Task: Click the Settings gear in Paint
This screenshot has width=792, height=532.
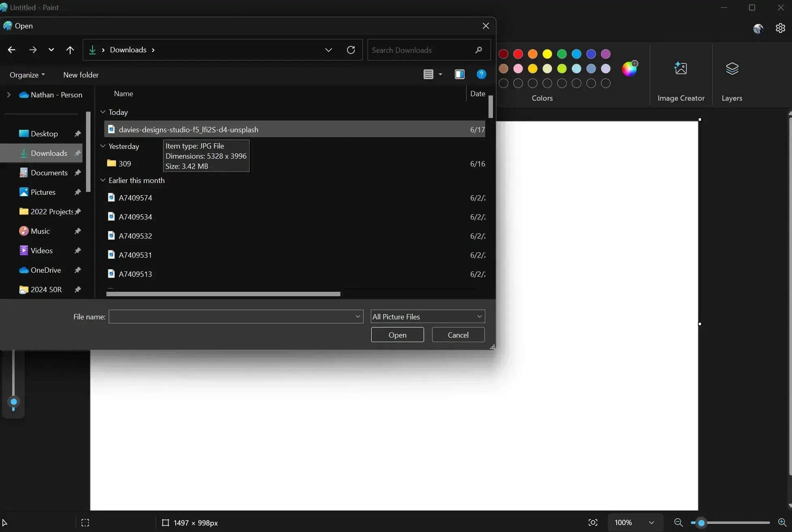Action: (x=779, y=28)
